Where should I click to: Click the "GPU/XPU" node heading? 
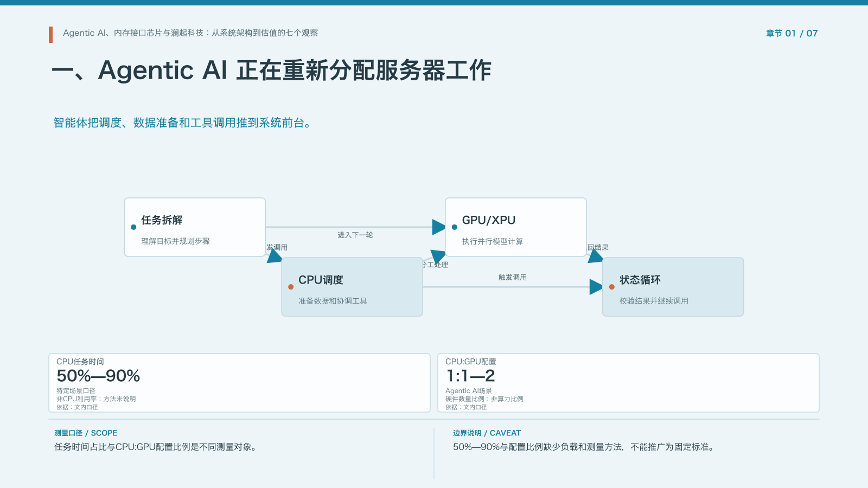pyautogui.click(x=489, y=220)
